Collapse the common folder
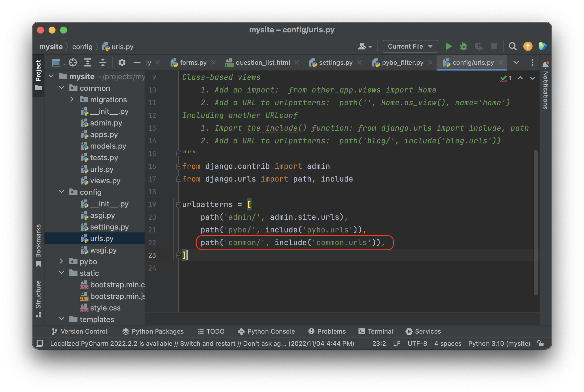The height and width of the screenshot is (392, 584). [x=61, y=88]
